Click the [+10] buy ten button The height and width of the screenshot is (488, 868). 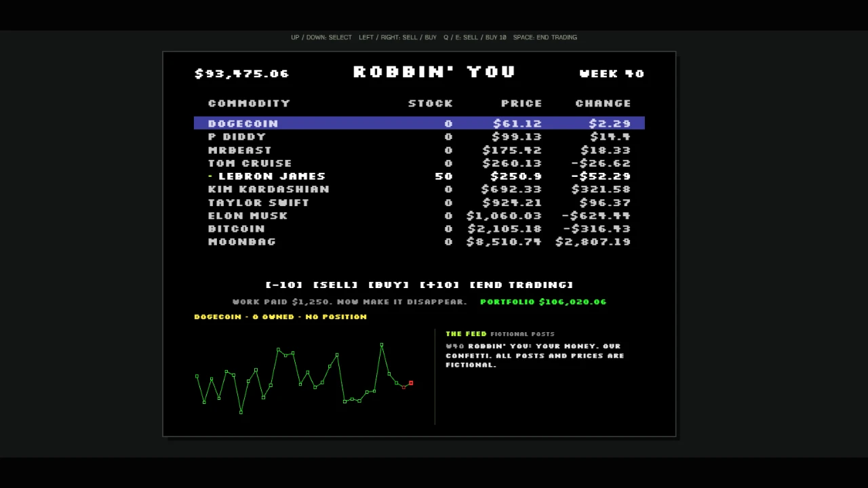439,285
